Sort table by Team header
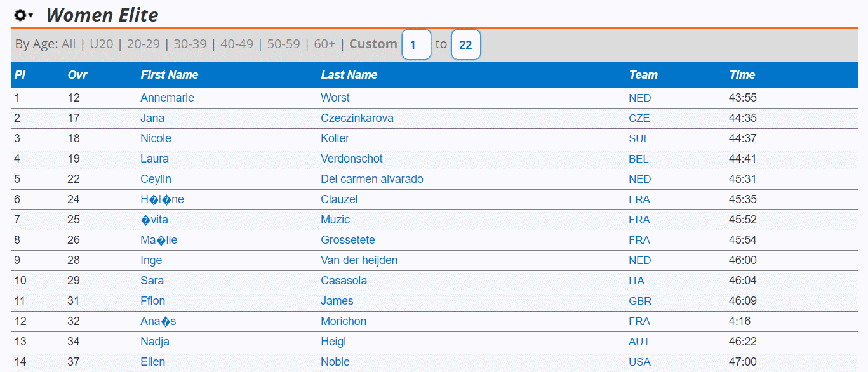Viewport: 868px width, 372px height. tap(643, 75)
